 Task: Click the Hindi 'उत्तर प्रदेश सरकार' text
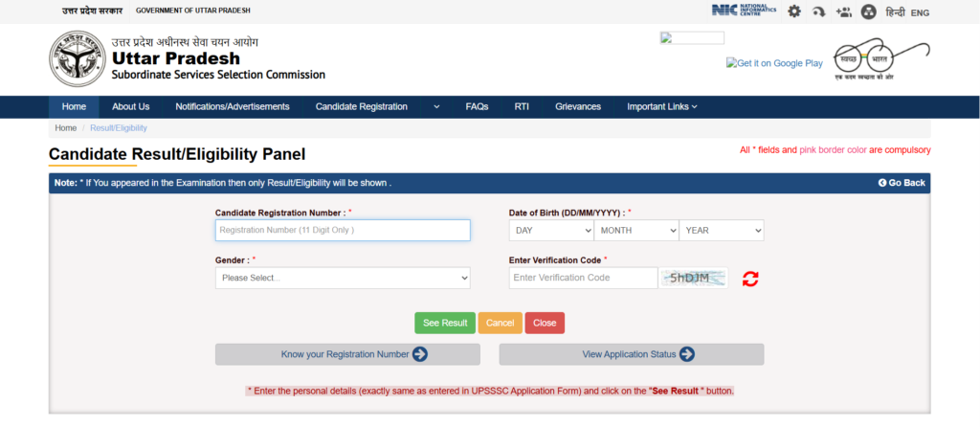point(93,11)
